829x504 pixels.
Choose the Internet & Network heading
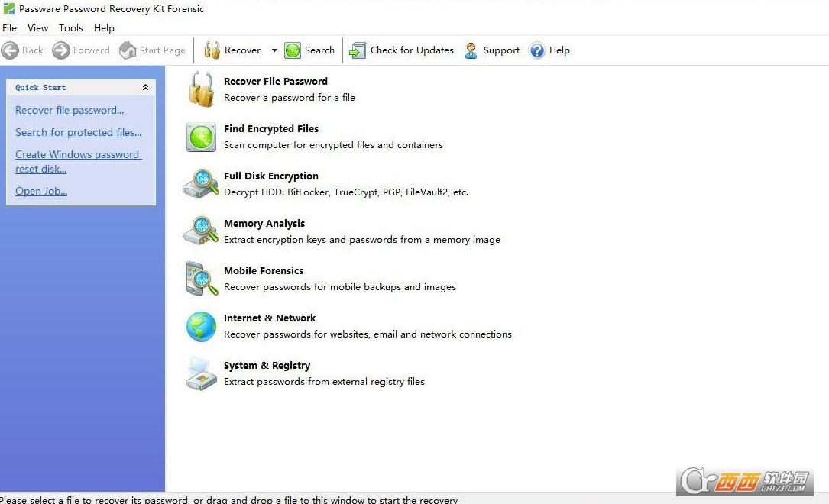pos(270,318)
